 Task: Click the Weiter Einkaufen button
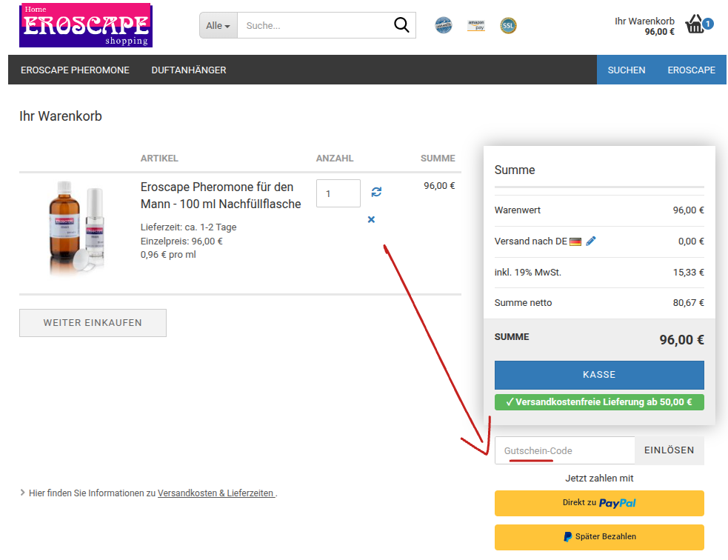93,323
